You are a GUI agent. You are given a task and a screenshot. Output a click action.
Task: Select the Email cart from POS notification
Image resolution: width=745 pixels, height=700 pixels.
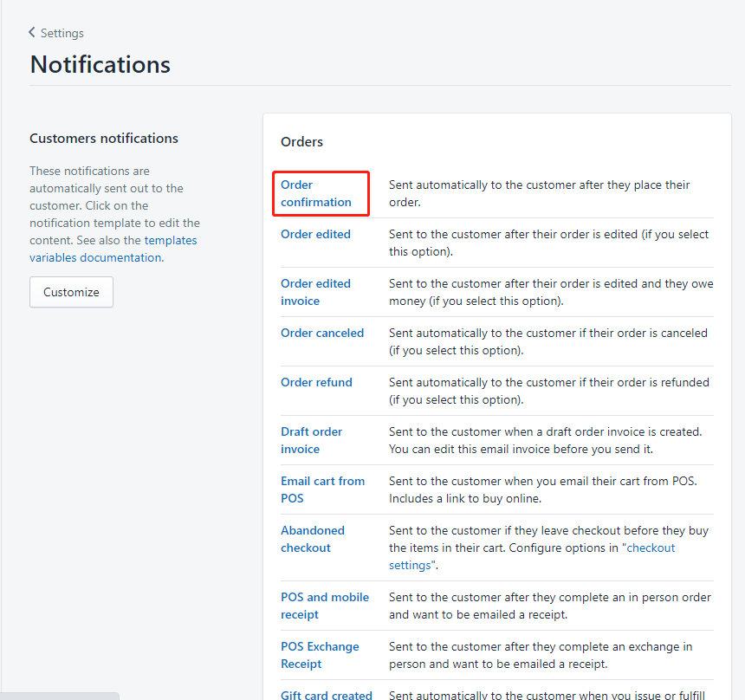pos(322,489)
